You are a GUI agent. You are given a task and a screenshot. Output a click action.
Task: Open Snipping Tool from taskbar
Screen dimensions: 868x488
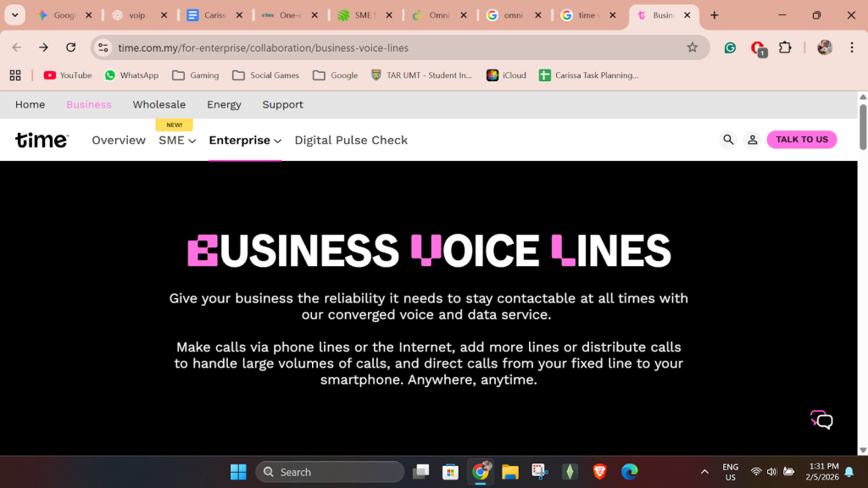tap(540, 472)
